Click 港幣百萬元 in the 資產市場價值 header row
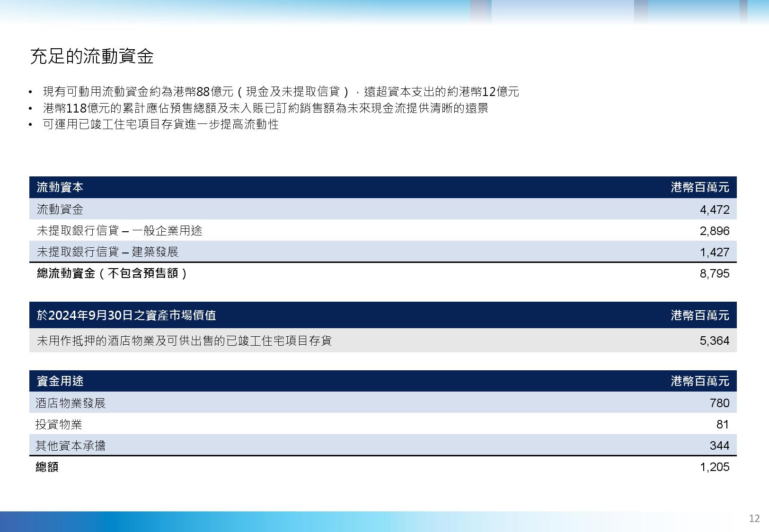 click(x=700, y=315)
